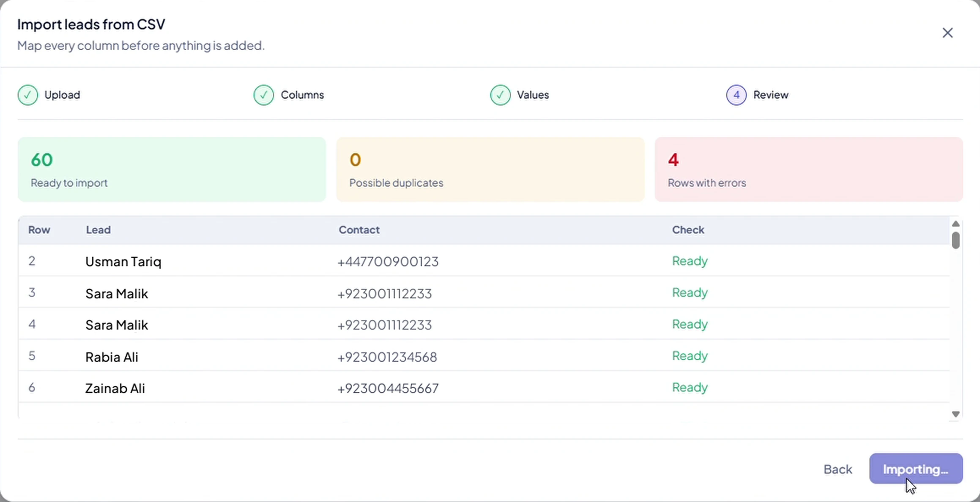Click the Back button

click(x=838, y=469)
